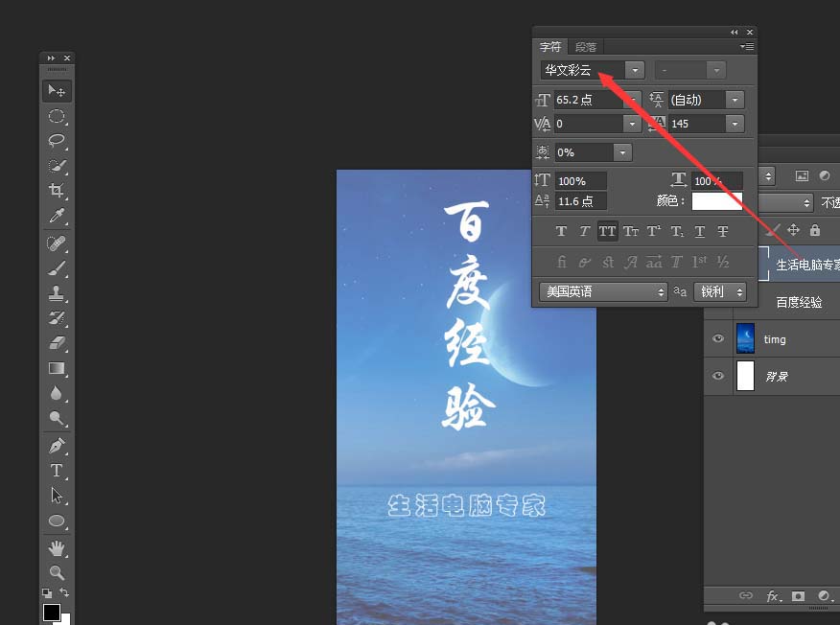Select the Pen tool
840x625 pixels.
(57, 445)
